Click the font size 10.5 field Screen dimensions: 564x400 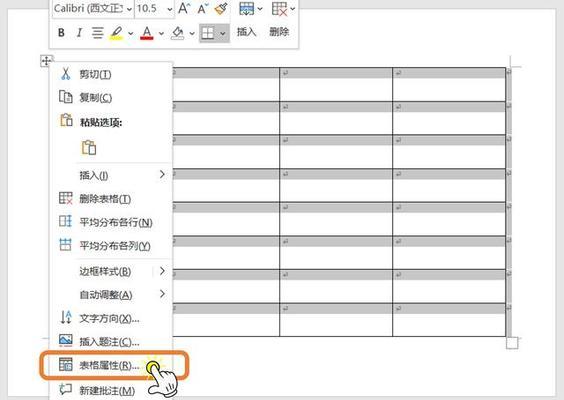[155, 8]
